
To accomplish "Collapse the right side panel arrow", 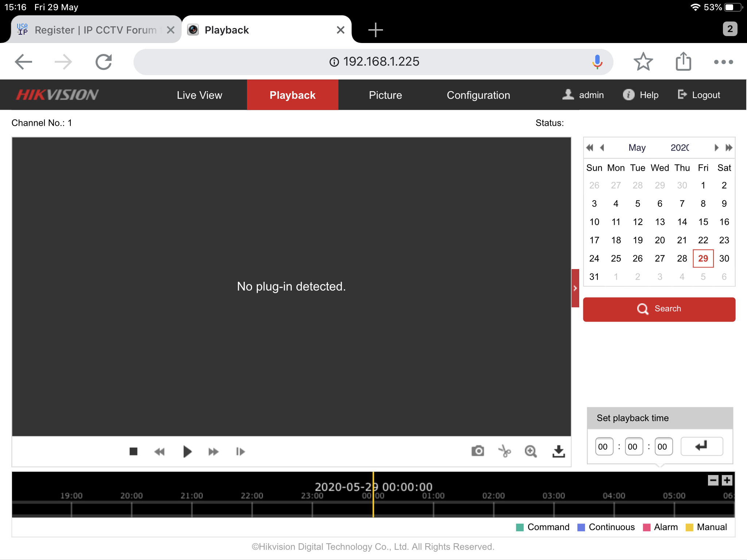I will 575,288.
